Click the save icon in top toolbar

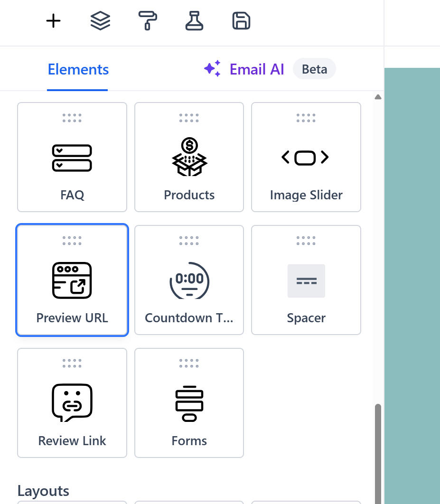241,21
